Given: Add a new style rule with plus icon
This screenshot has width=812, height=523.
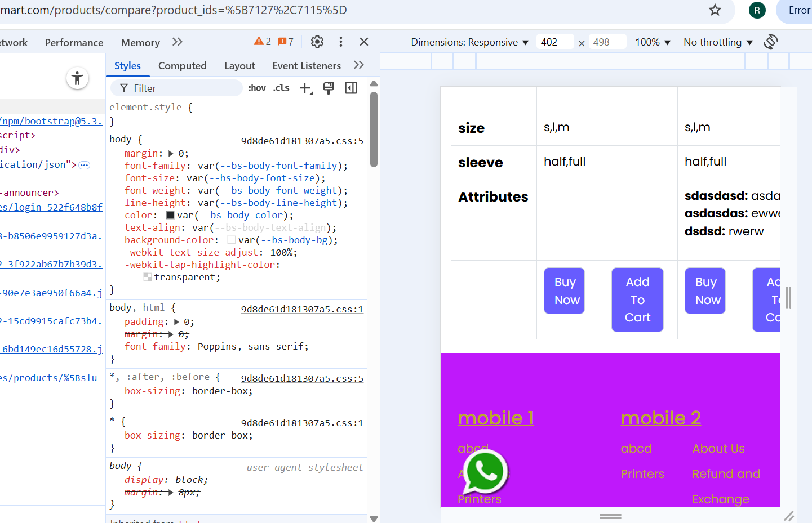Looking at the screenshot, I should (x=305, y=88).
